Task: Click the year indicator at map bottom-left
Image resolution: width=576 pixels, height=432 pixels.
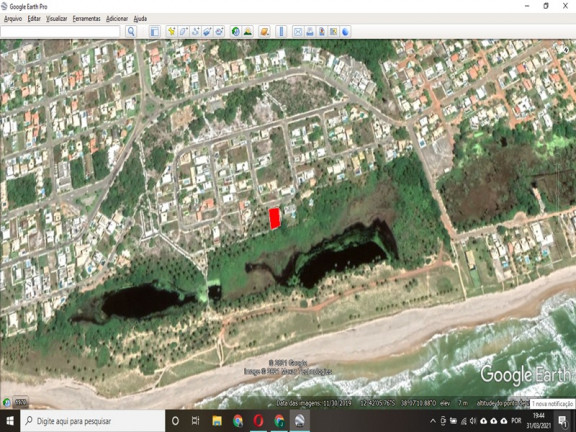Action: (21, 402)
